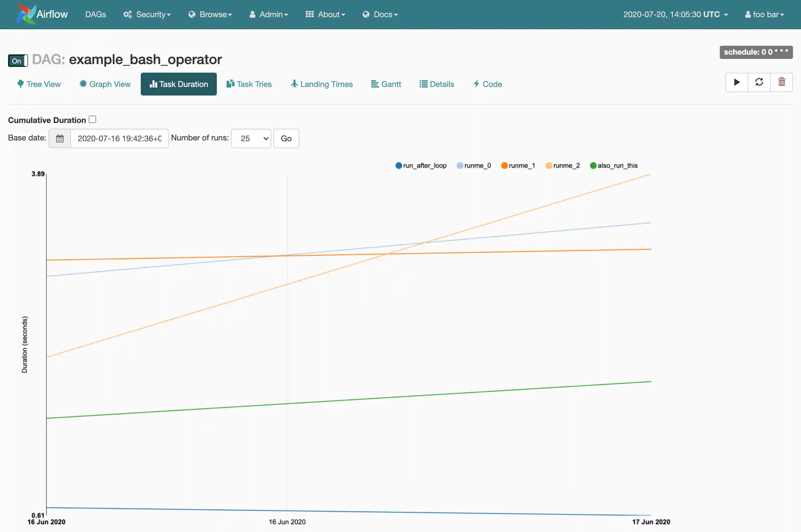This screenshot has width=801, height=532.
Task: Open Tree View via tree icon
Action: (20, 84)
